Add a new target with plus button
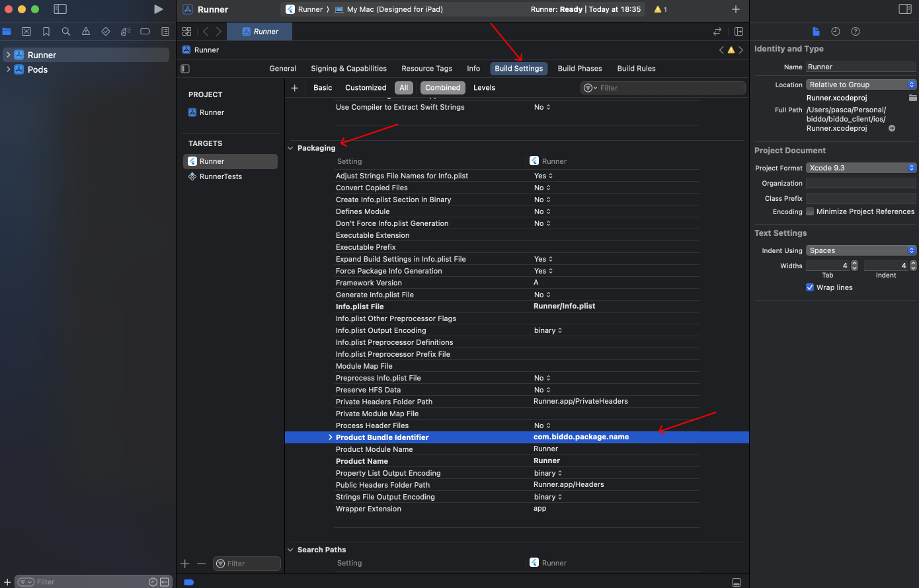Viewport: 919px width, 588px height. [x=185, y=564]
